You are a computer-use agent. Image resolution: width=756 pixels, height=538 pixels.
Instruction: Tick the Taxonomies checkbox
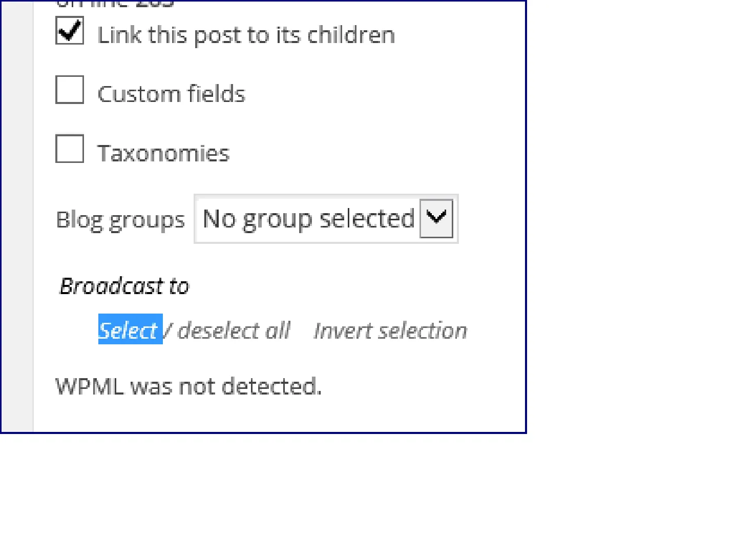pyautogui.click(x=70, y=149)
